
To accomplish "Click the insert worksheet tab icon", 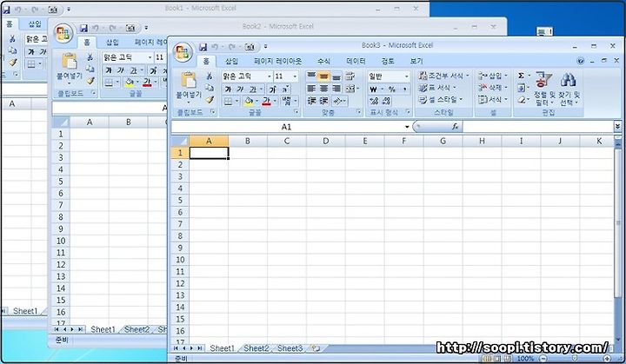I will point(316,348).
